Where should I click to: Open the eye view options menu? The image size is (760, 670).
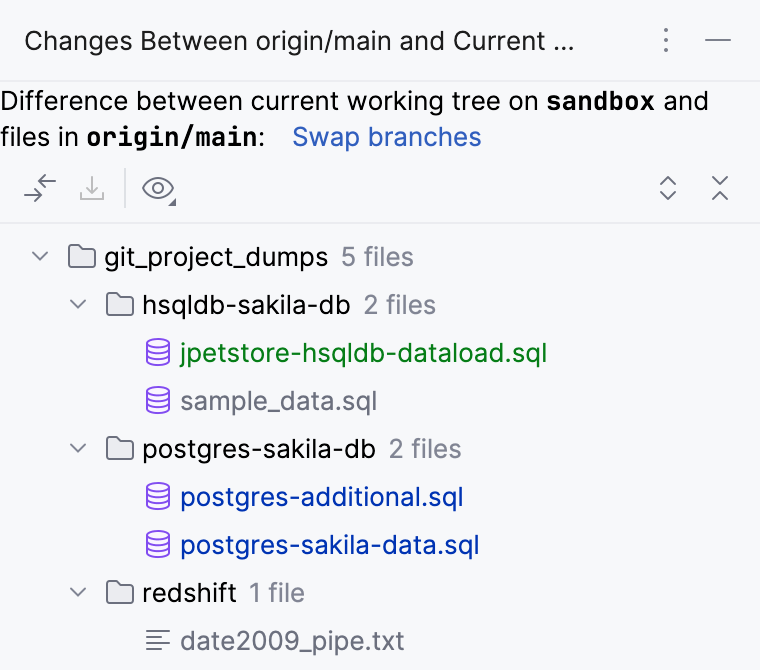(158, 188)
